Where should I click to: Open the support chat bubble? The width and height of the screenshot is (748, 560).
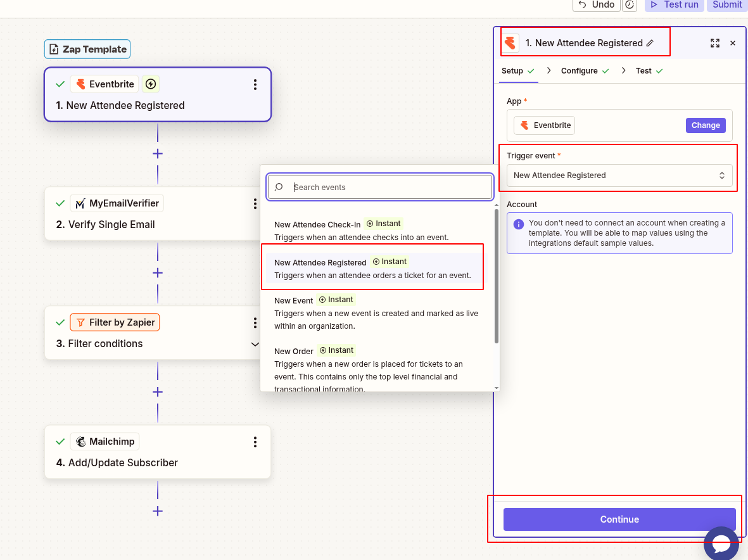[x=721, y=544]
